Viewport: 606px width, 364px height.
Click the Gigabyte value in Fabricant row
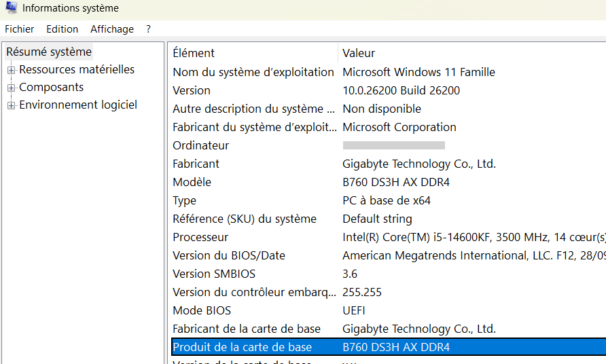pos(419,164)
